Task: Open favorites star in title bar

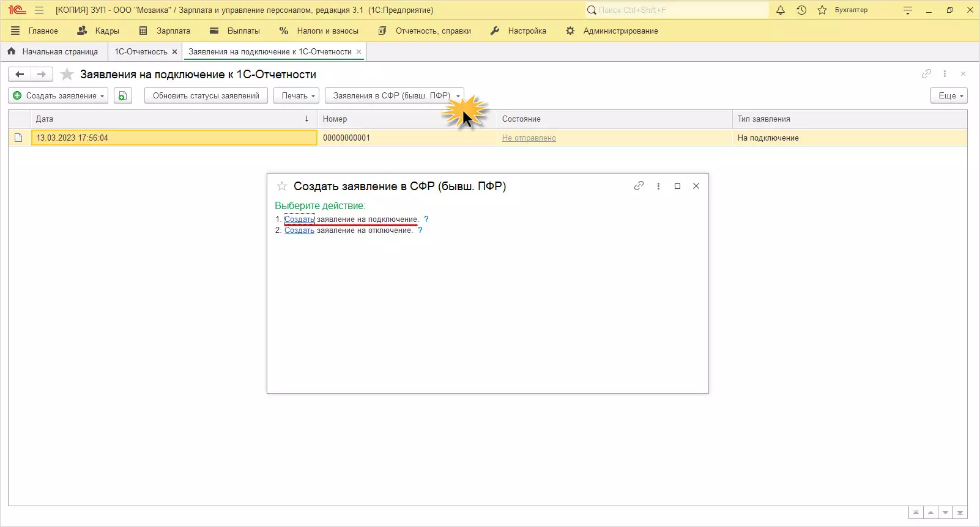Action: coord(822,10)
